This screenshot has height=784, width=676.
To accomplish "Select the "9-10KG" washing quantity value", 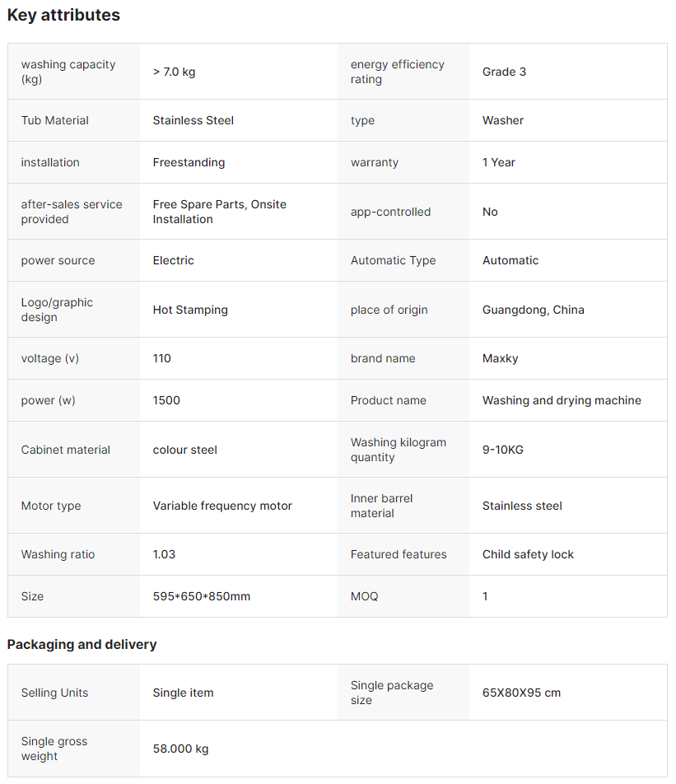I will (502, 450).
